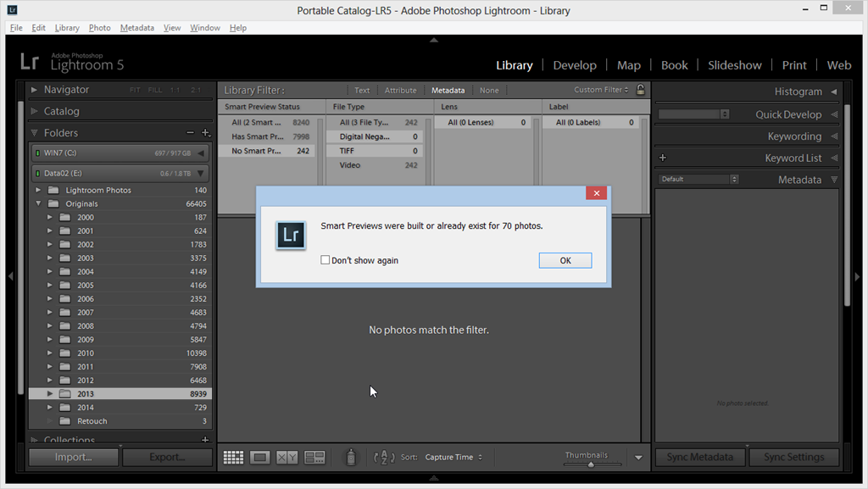Collapse the Originals folder tree

coord(38,203)
